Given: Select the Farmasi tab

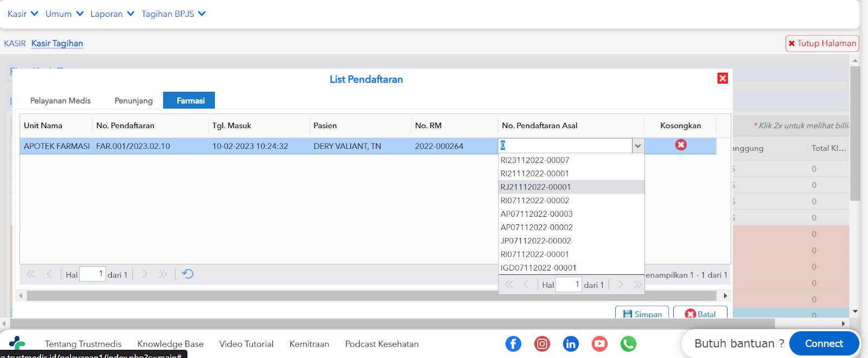Looking at the screenshot, I should [x=189, y=101].
